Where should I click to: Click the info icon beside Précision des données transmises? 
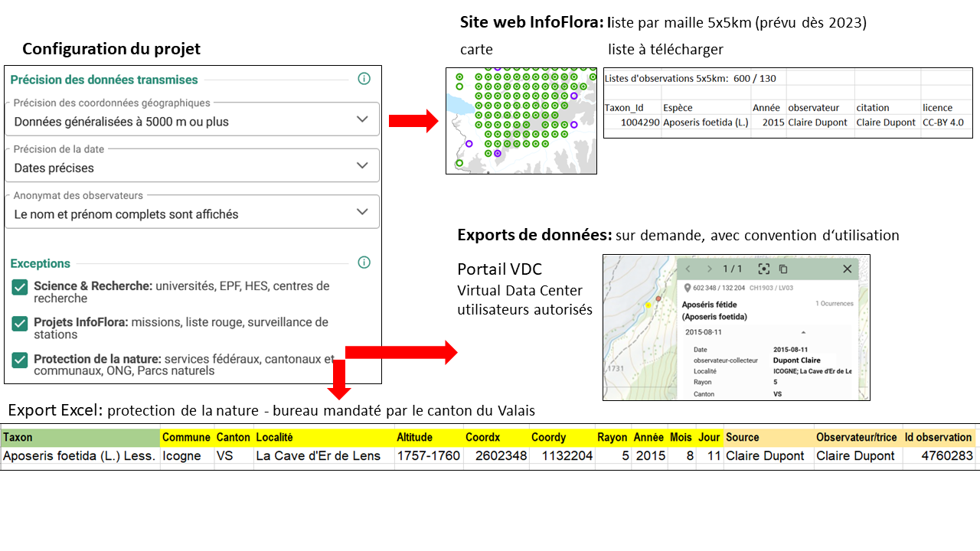click(364, 79)
